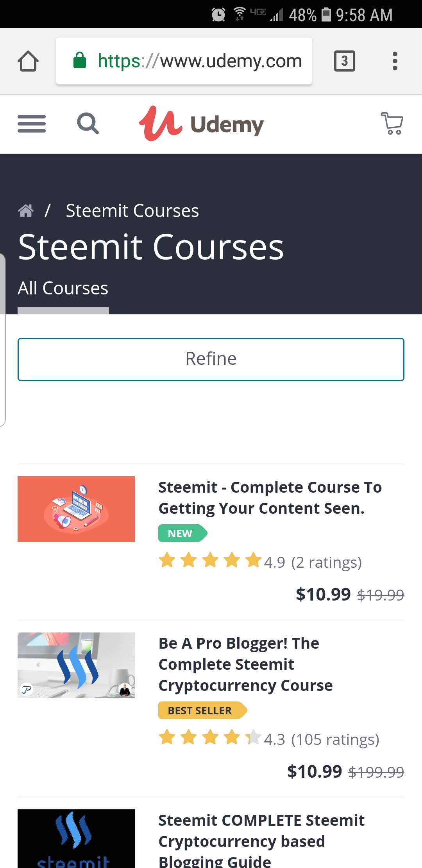Pull the side drawer handle at left edge
This screenshot has height=868, width=422.
(3, 340)
